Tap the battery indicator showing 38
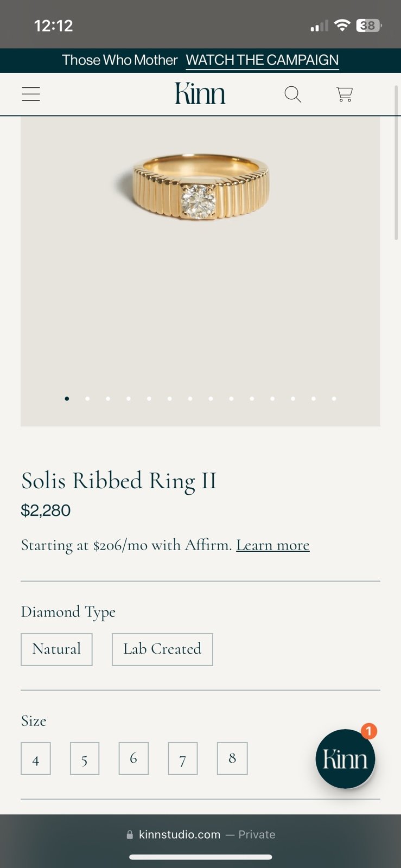The width and height of the screenshot is (401, 868). point(369,25)
